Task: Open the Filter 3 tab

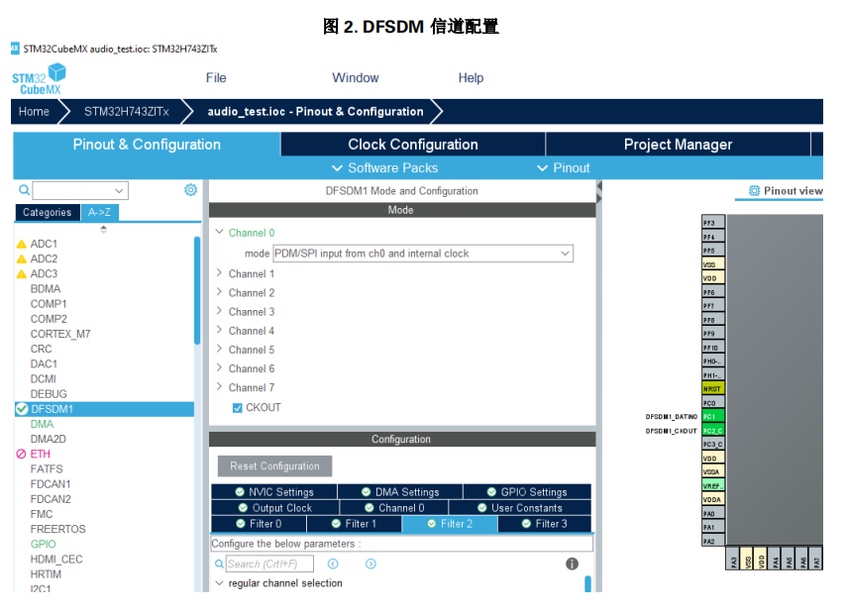Action: coord(545,524)
